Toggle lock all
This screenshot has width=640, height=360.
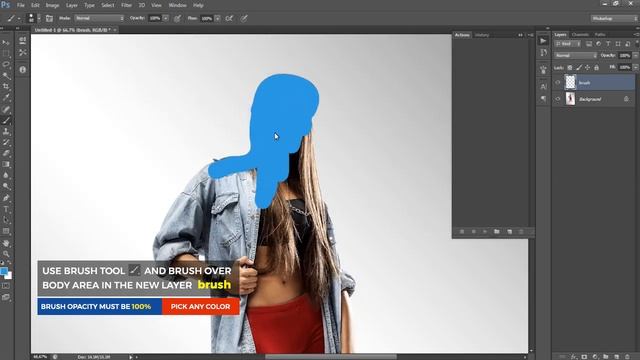[x=596, y=67]
